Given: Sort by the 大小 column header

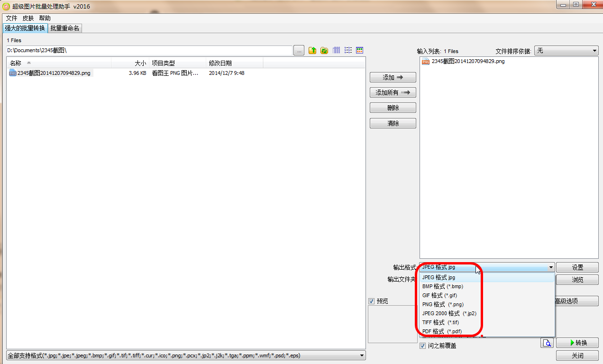Looking at the screenshot, I should point(130,63).
